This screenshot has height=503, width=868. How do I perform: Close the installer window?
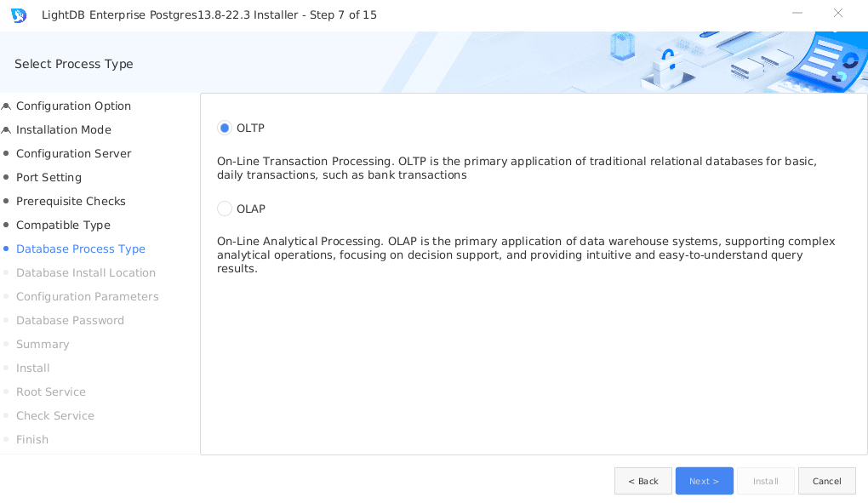tap(838, 14)
